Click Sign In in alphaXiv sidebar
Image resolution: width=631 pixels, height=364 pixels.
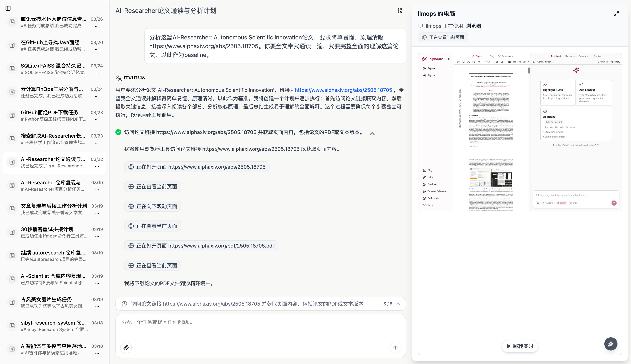pos(429,76)
